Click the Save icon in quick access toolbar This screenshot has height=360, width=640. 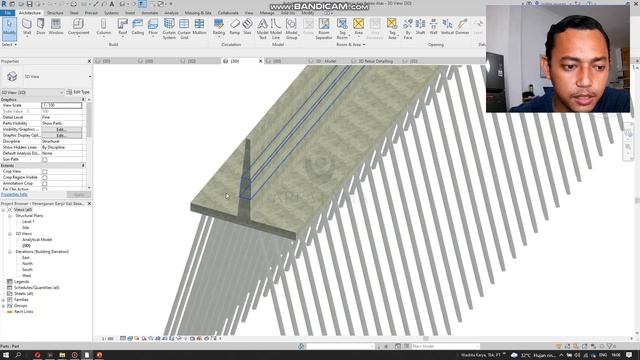coord(29,4)
